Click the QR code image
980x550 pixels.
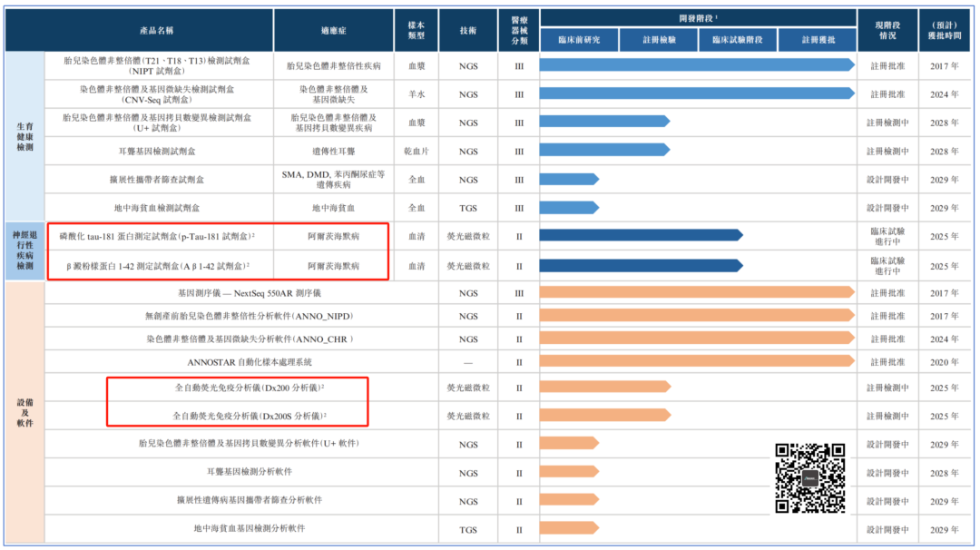(x=809, y=478)
